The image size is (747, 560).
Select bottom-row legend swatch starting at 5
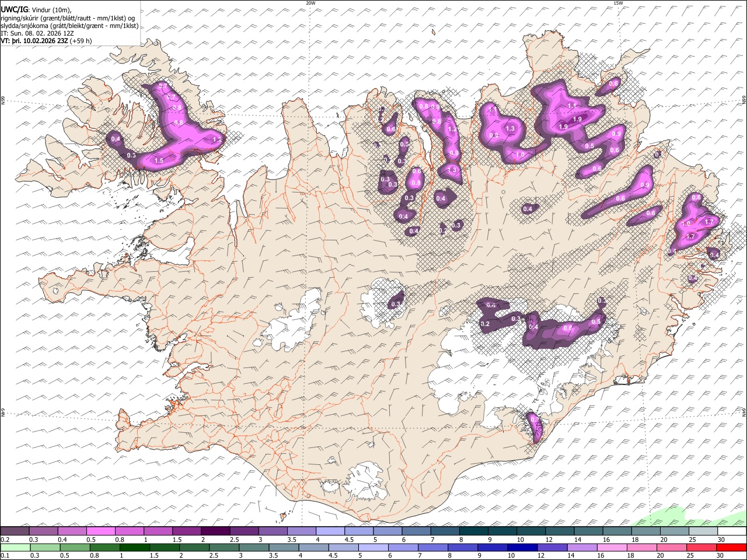(x=373, y=548)
